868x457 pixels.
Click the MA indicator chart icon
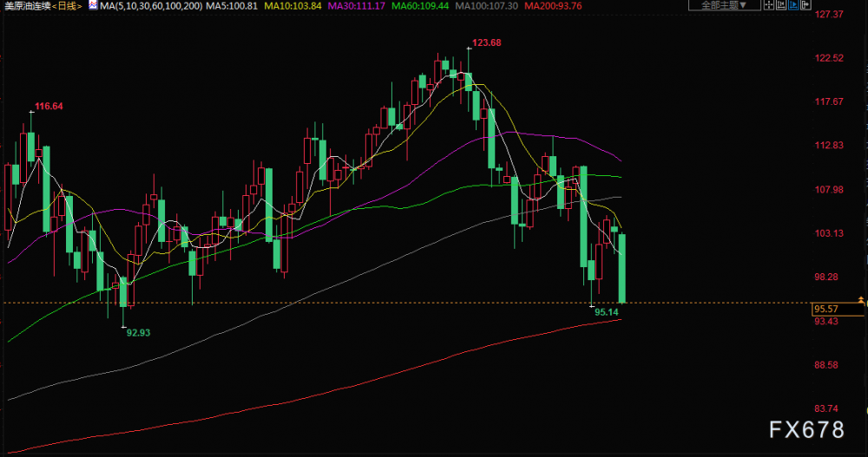click(x=93, y=5)
